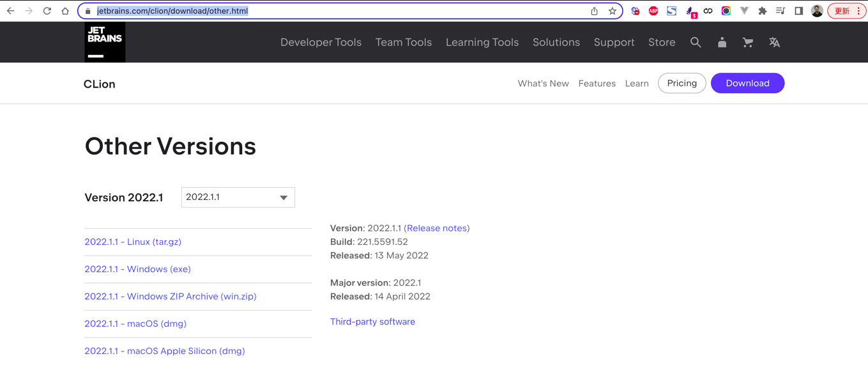Click the Other Versions heading

[171, 146]
